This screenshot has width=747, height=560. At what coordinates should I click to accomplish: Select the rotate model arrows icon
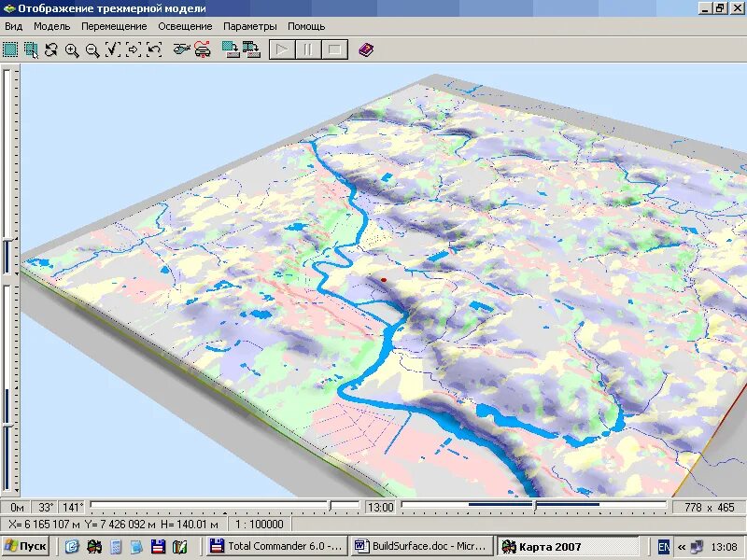[x=51, y=50]
